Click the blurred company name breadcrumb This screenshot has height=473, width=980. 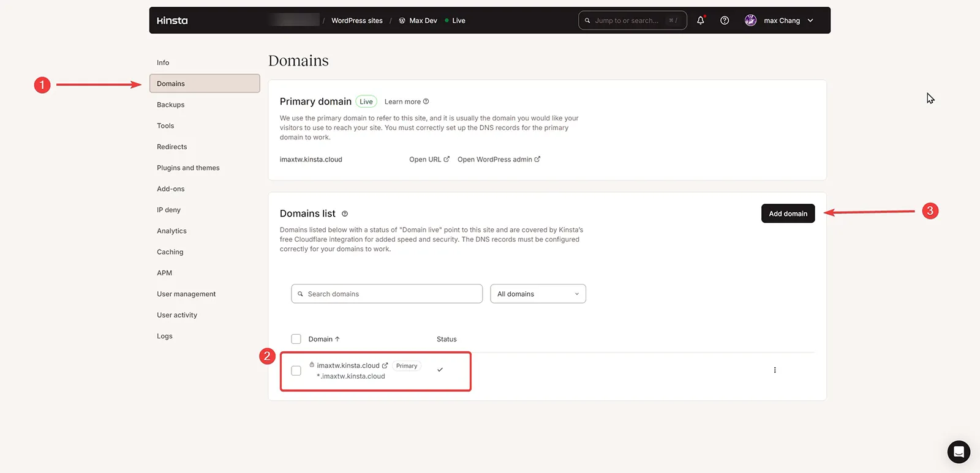pyautogui.click(x=294, y=20)
